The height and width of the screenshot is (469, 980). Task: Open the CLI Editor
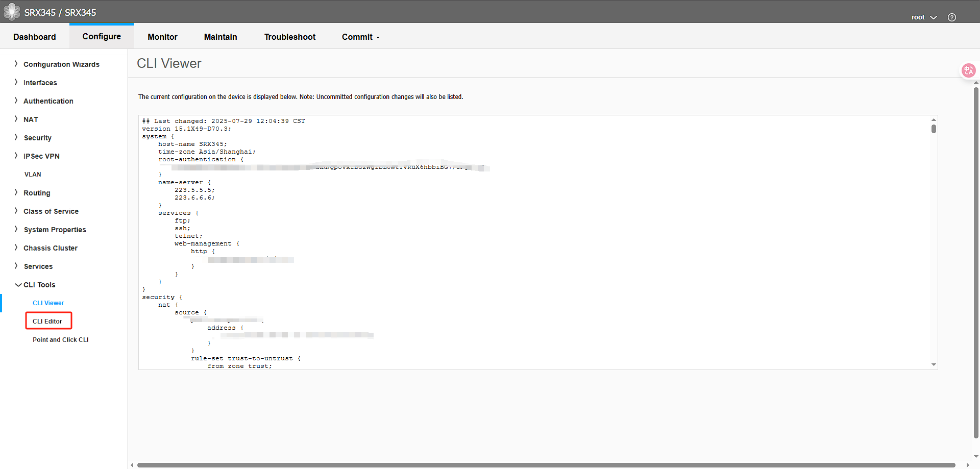coord(48,320)
